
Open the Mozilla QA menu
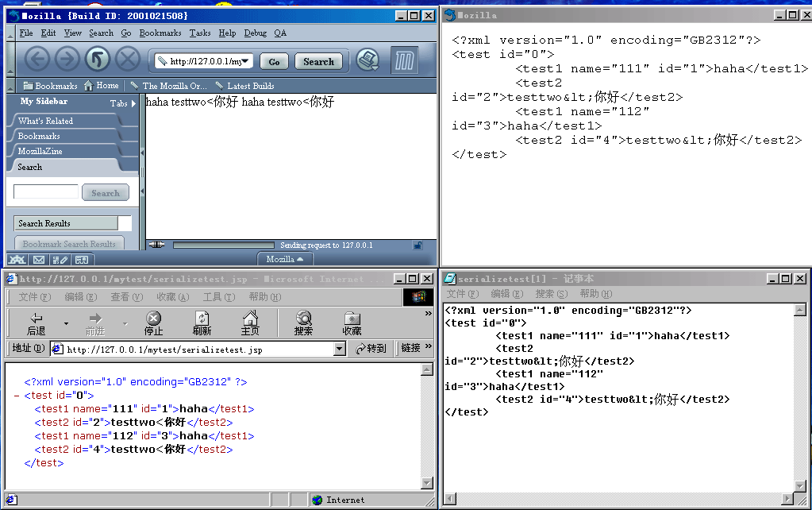pyautogui.click(x=280, y=33)
